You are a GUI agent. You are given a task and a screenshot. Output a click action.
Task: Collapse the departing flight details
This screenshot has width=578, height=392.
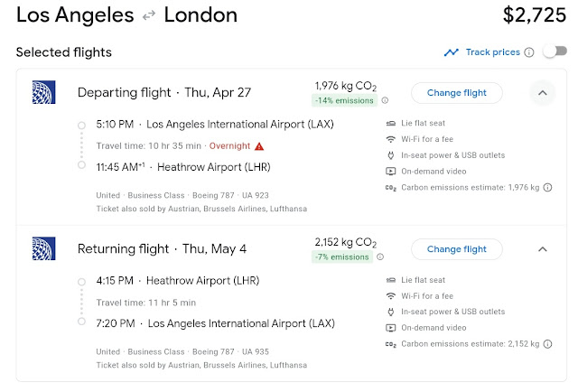[x=542, y=92]
